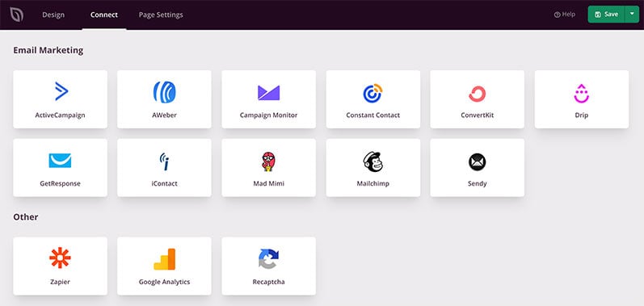644x306 pixels.
Task: Click the ActiveCampaign arrow icon
Action: coord(61,91)
